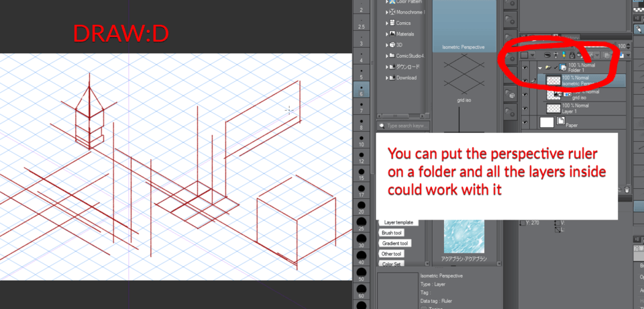Choose the 2.5 brush size preset
The width and height of the screenshot is (644, 309).
362,26
